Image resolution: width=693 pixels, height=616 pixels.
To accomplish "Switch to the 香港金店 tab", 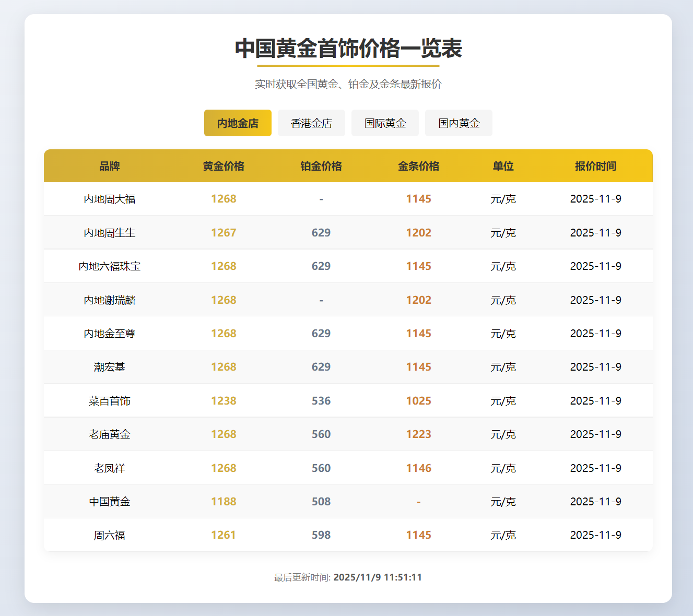I will click(x=311, y=123).
